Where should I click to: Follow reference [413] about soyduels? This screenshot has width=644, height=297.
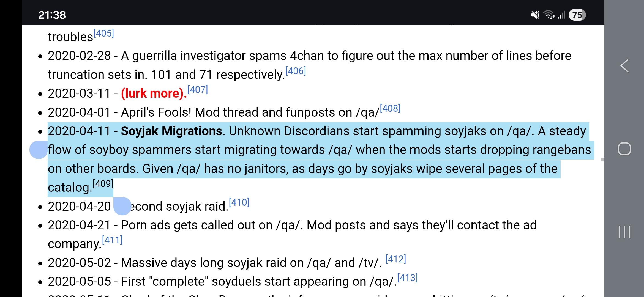(x=408, y=278)
